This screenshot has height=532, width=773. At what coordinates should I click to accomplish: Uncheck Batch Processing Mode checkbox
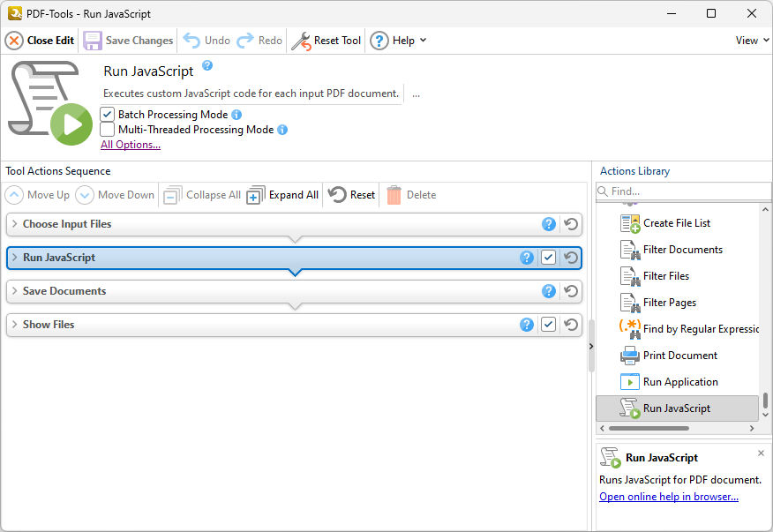(108, 115)
